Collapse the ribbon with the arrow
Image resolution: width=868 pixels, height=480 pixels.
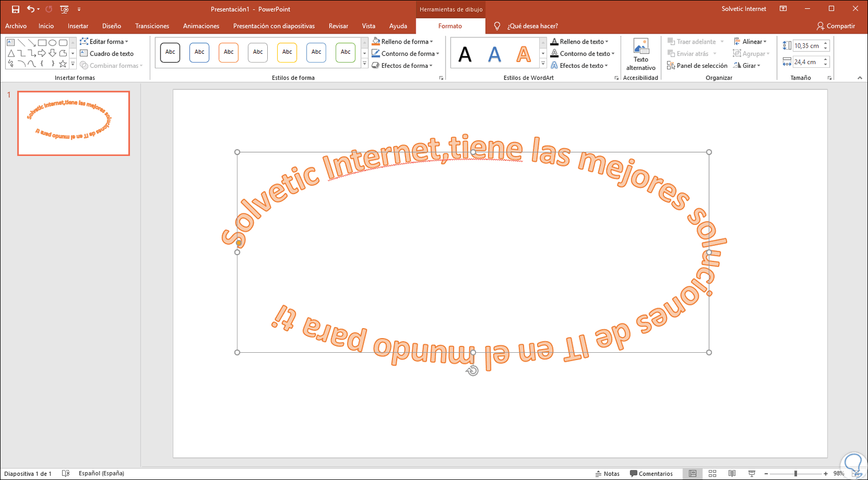coord(860,78)
